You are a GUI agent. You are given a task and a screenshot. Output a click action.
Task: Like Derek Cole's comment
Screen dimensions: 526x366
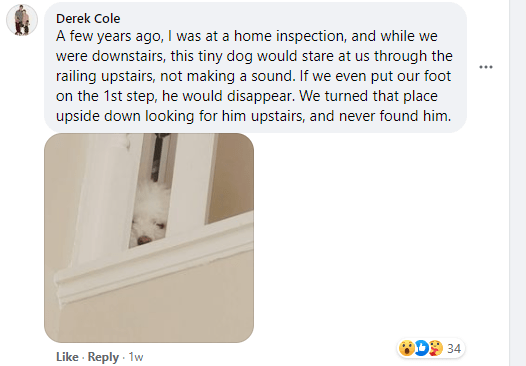click(67, 357)
